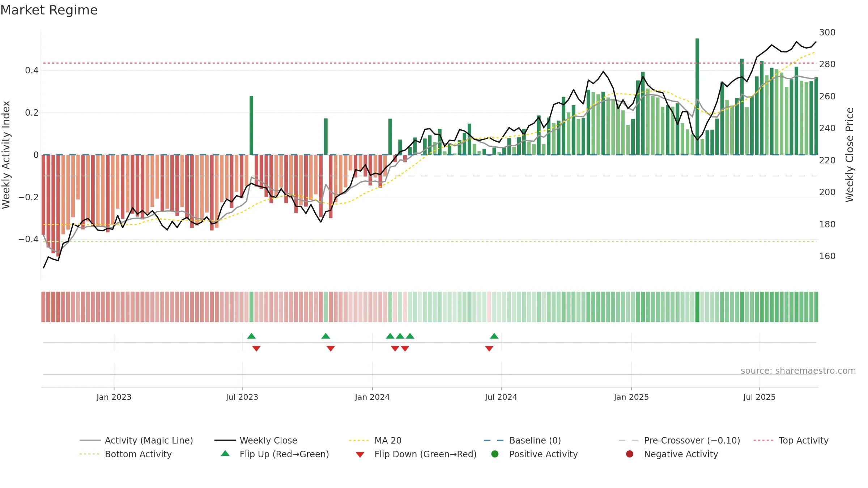Click the tallest green activity bar in 2025
Image resolution: width=868 pixels, height=488 pixels.
697,97
